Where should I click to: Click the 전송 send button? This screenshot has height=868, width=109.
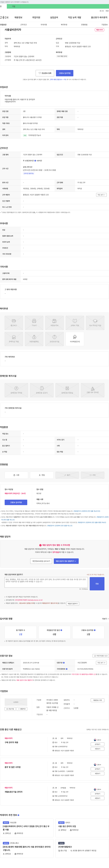(97, 584)
